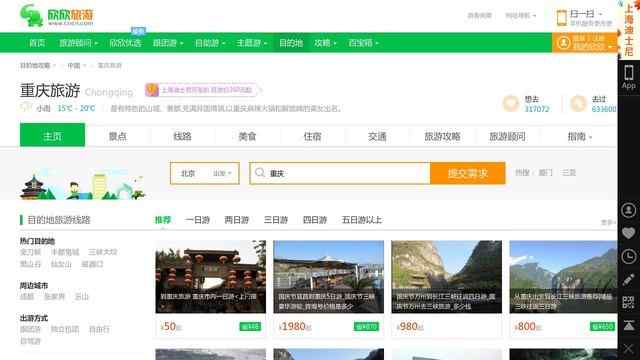Open the App phone icon in sidebar

click(629, 77)
